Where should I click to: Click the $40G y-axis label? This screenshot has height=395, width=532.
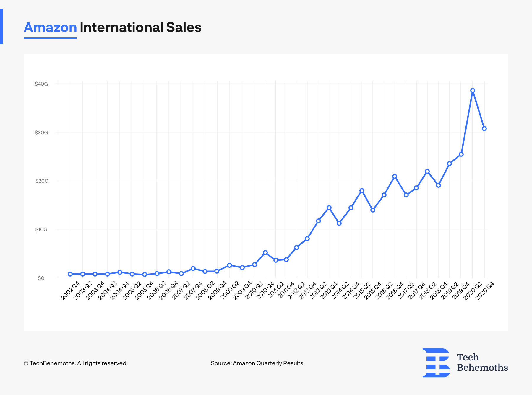coord(41,84)
